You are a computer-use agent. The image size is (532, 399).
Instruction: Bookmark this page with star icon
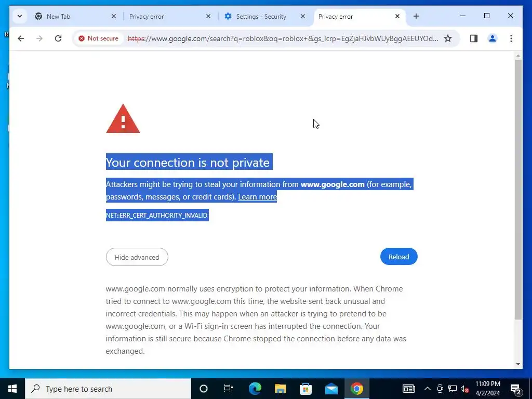click(x=448, y=38)
